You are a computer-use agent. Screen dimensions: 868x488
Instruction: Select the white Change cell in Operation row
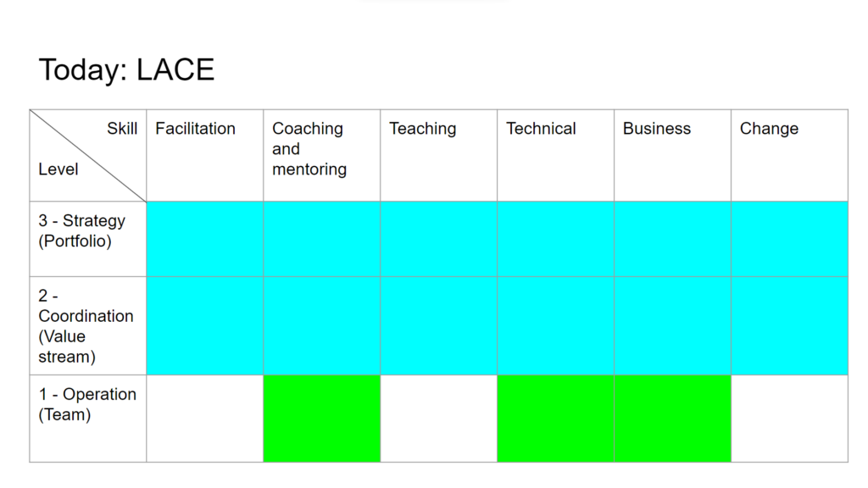789,419
